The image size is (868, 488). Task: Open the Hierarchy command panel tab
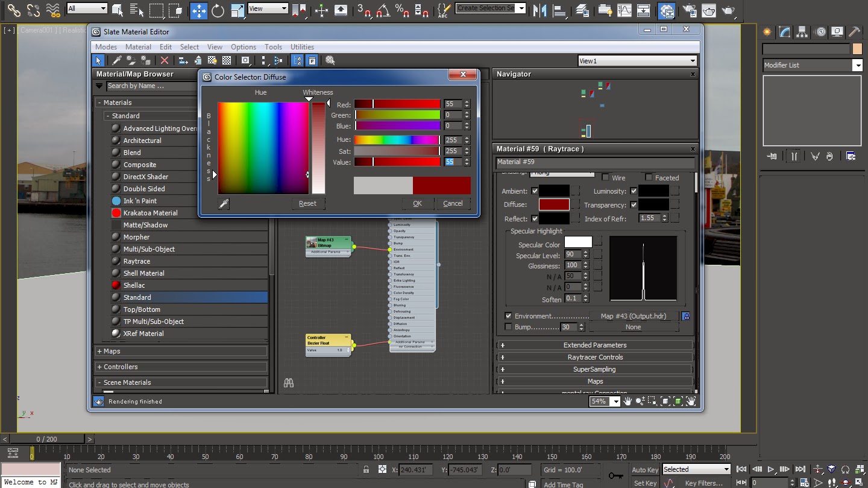(802, 32)
